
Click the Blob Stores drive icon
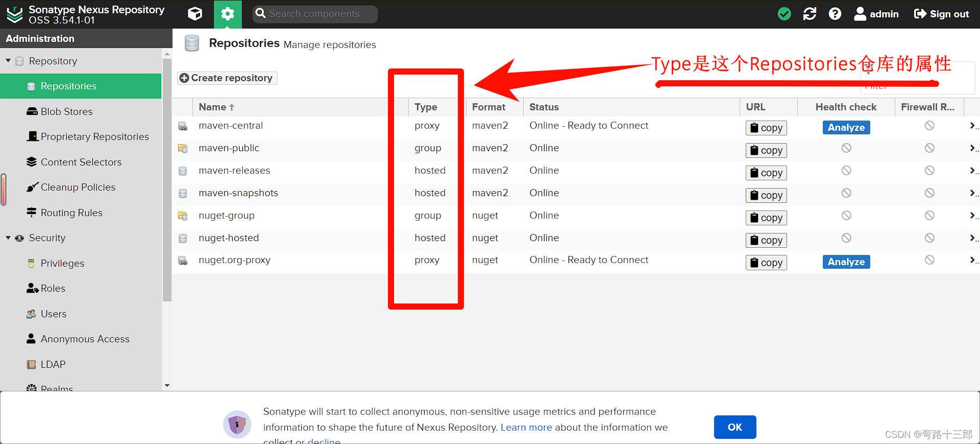click(x=32, y=111)
